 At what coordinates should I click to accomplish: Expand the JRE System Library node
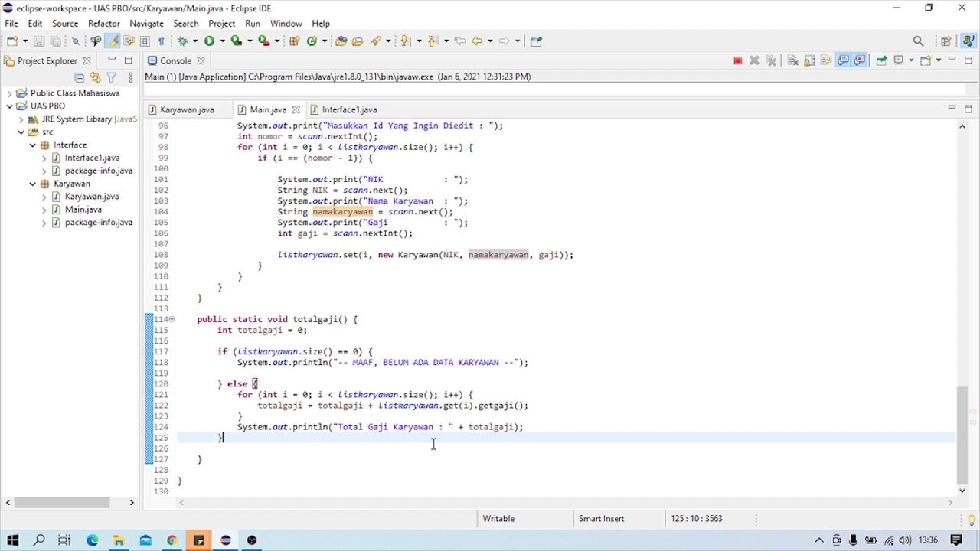tap(21, 119)
